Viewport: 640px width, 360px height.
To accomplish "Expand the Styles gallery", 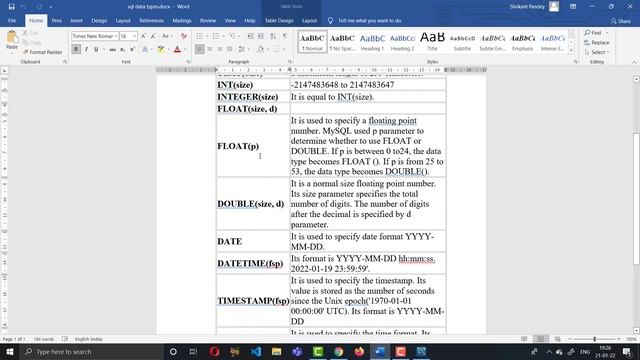I will point(571,50).
